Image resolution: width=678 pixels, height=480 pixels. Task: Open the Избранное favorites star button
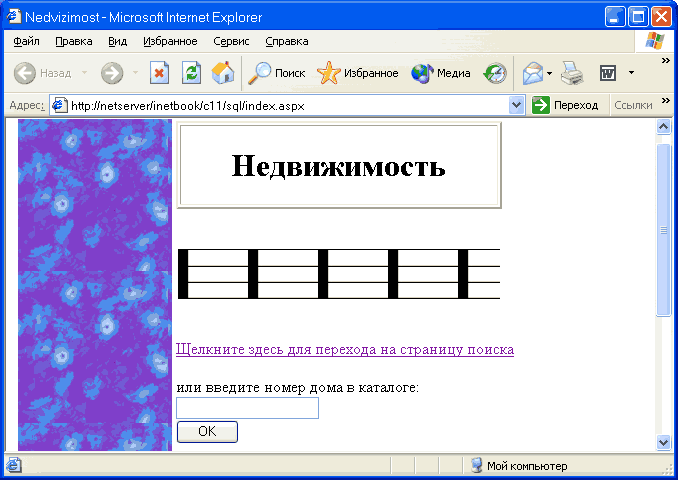(358, 73)
